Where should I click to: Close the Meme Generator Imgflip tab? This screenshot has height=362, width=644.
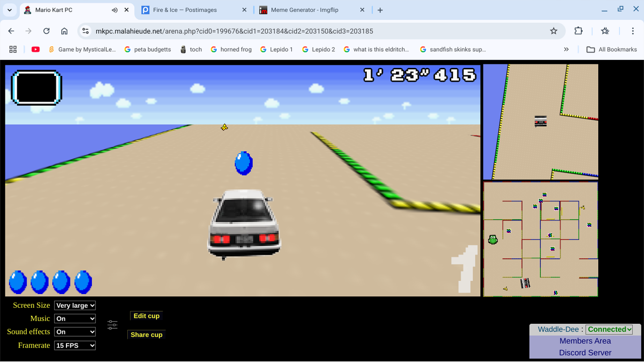(x=362, y=10)
